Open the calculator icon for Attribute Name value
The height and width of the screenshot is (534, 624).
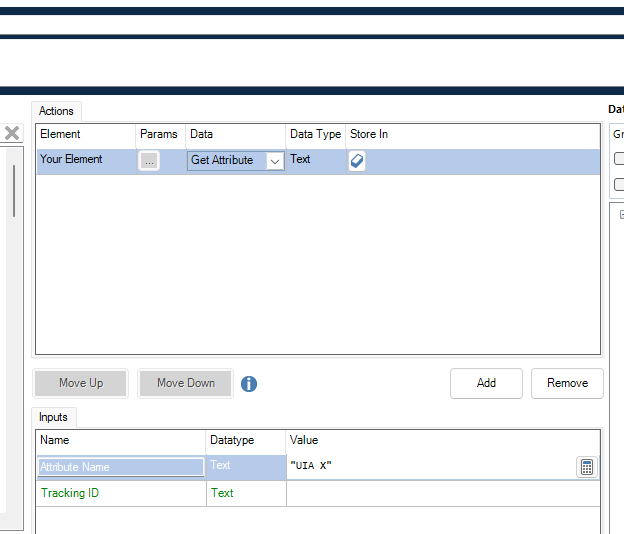(587, 467)
